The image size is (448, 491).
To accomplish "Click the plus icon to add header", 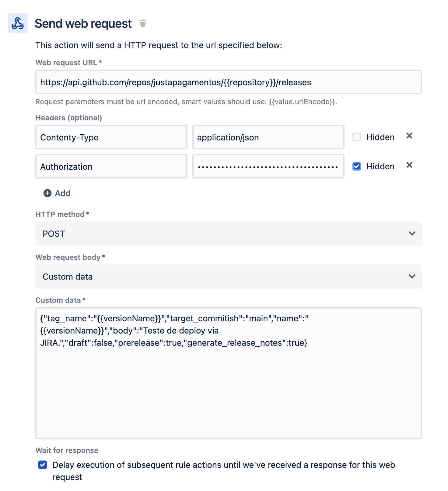I will pyautogui.click(x=47, y=193).
